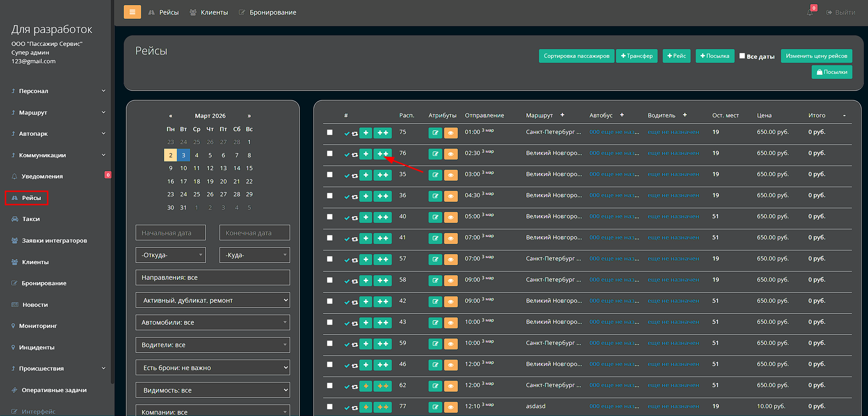The width and height of the screenshot is (868, 416).
Task: Click the plus icon next to Маршрут header
Action: [562, 115]
